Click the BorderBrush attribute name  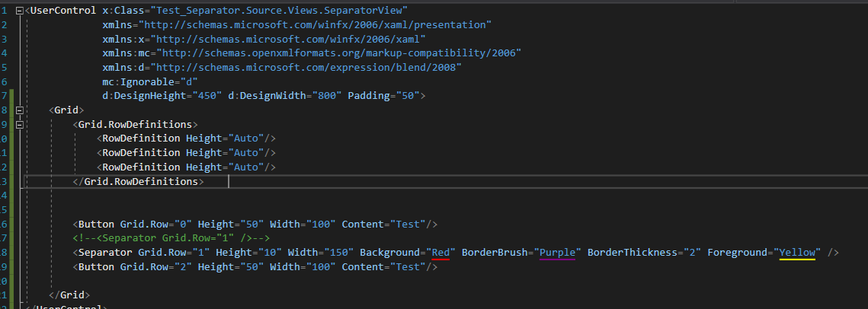coord(495,253)
